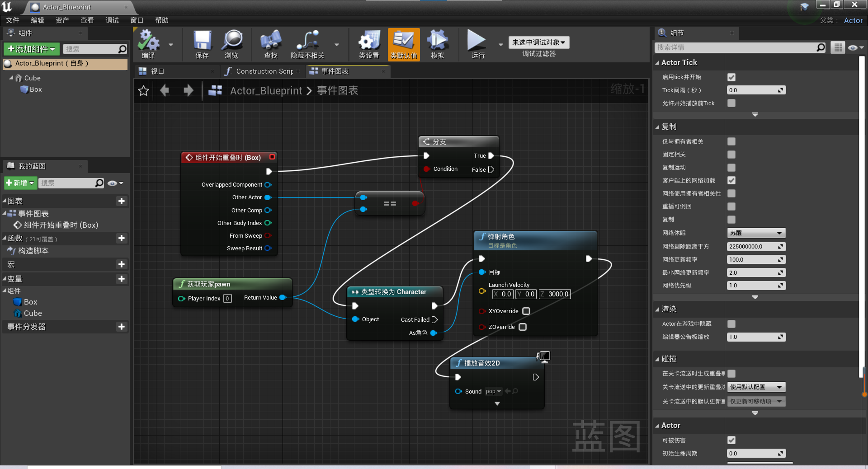Viewport: 868px width, 469px height.
Task: Click the Unreal Engine logo icon
Action: tap(7, 6)
